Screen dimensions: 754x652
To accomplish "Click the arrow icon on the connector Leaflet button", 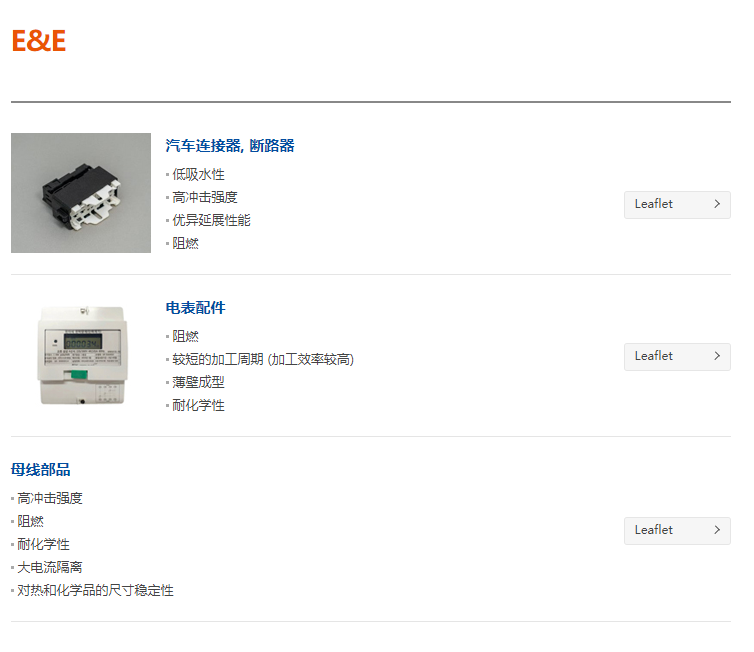I will [717, 204].
